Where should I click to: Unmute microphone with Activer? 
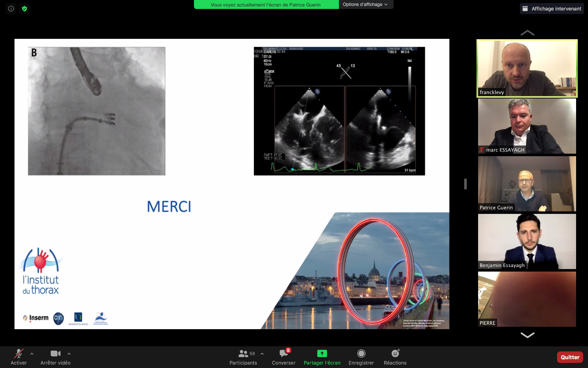(19, 357)
